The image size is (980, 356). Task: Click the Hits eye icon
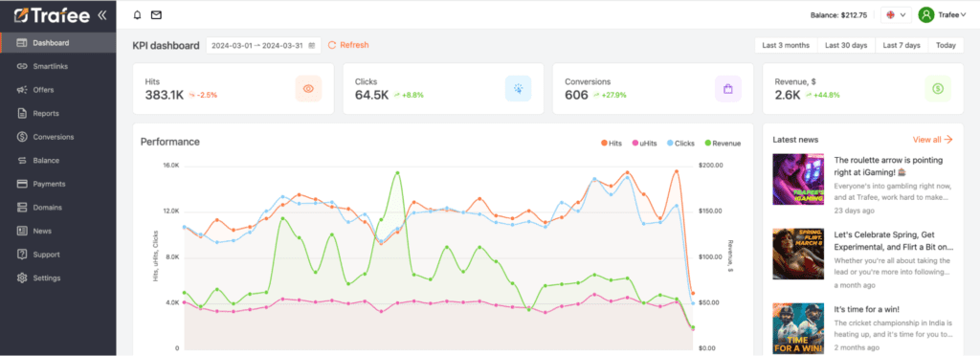[308, 89]
